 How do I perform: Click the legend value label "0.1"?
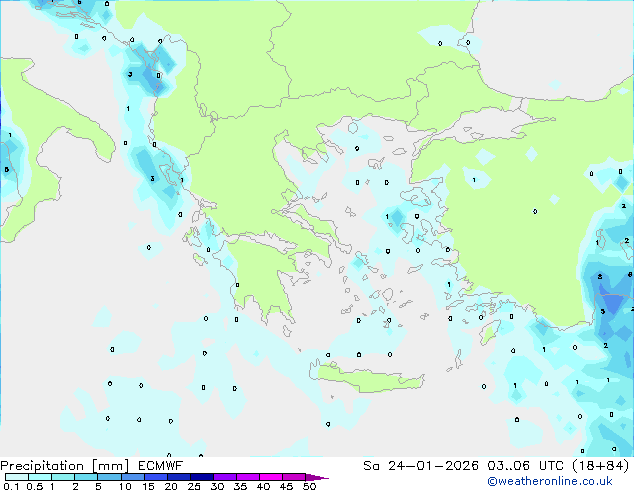[11, 486]
